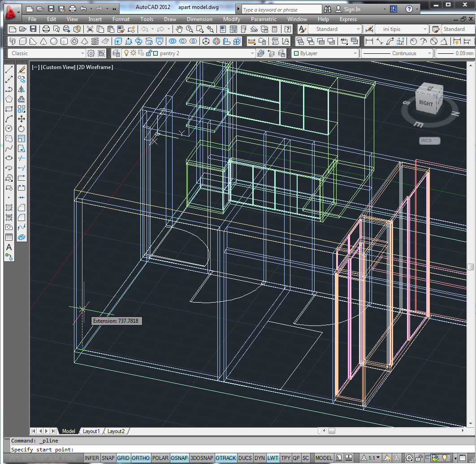The image size is (476, 464).
Task: Pick the Erase modify tool
Action: click(21, 70)
